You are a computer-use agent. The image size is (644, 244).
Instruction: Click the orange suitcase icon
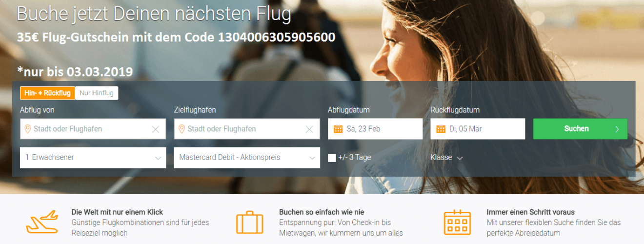249,223
